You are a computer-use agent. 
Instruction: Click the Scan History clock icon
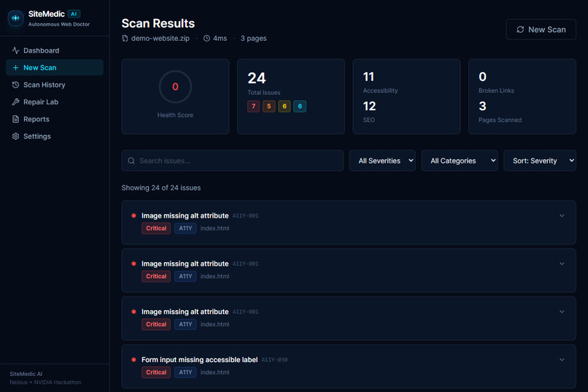click(x=15, y=85)
